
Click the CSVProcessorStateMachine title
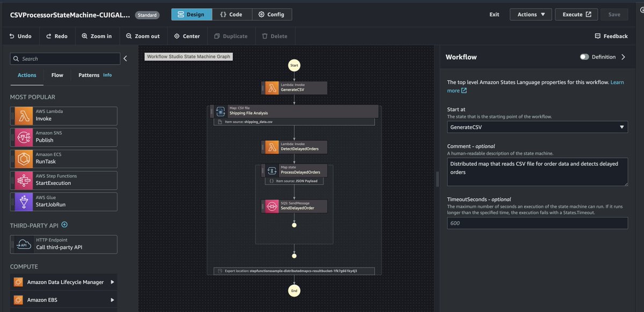(70, 15)
